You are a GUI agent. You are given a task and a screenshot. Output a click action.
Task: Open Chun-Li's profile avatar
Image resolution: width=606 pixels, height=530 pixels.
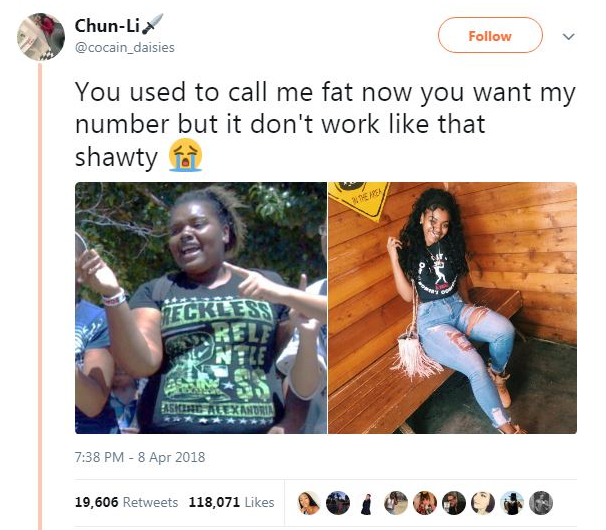41,37
